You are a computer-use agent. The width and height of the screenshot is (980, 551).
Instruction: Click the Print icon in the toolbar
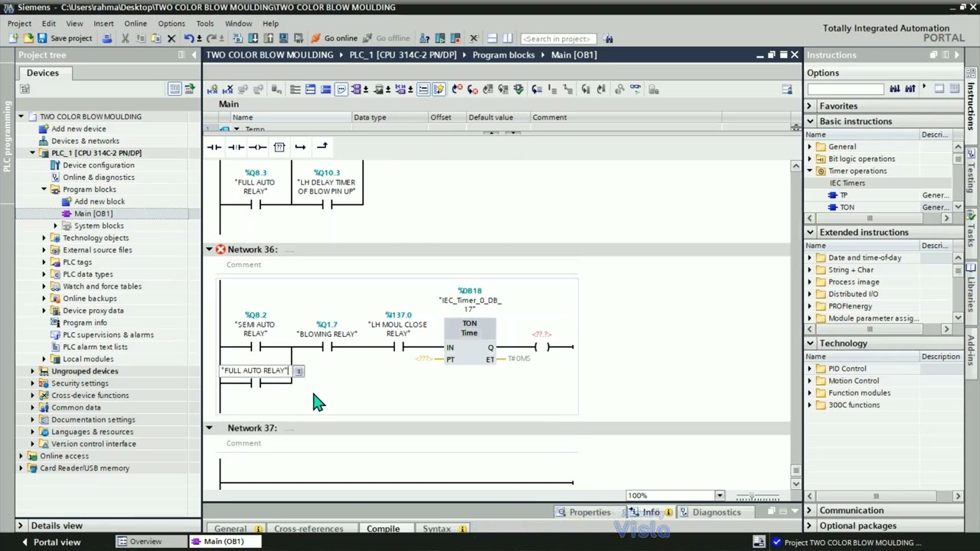107,38
